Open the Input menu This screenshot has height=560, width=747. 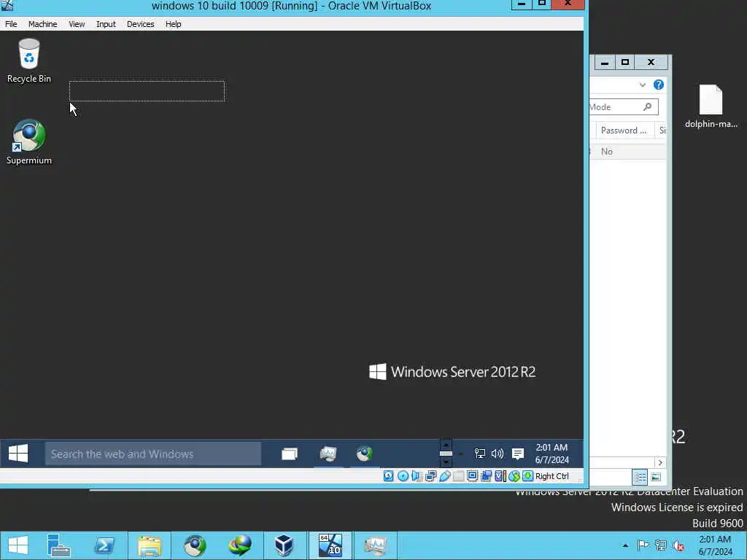pos(106,24)
